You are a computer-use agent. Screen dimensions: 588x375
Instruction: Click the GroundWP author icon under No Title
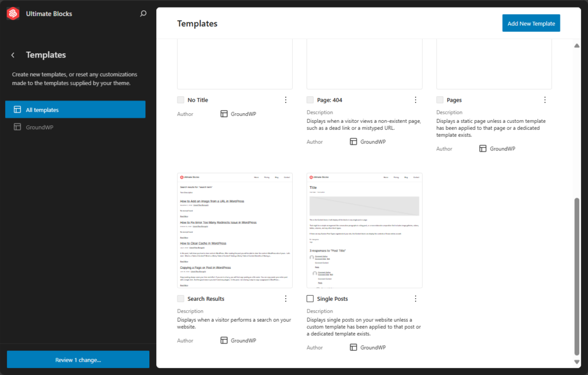coord(223,114)
